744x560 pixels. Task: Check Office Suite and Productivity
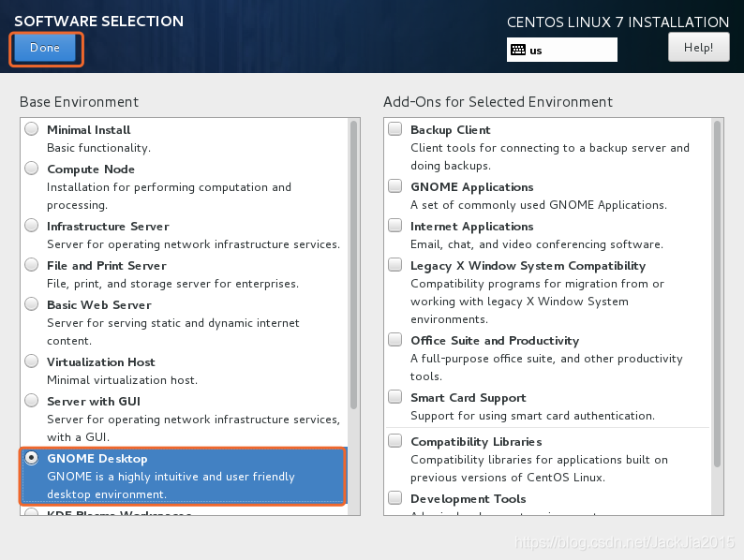pyautogui.click(x=395, y=340)
